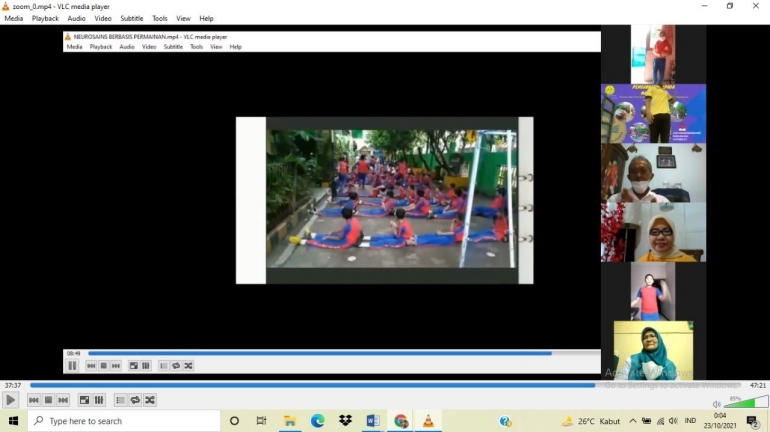770x432 pixels.
Task: Open the Get Help icon on taskbar
Action: (x=505, y=421)
